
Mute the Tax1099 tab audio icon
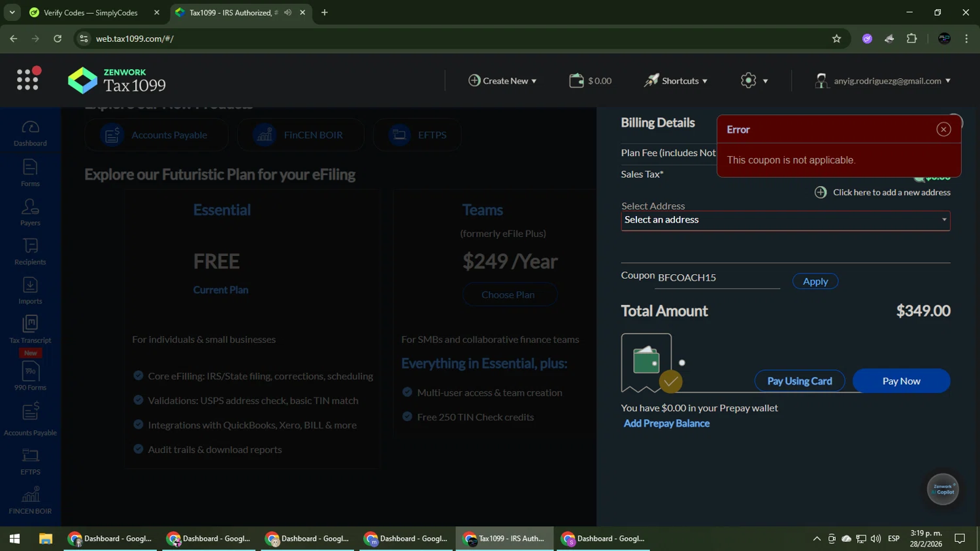(x=287, y=12)
